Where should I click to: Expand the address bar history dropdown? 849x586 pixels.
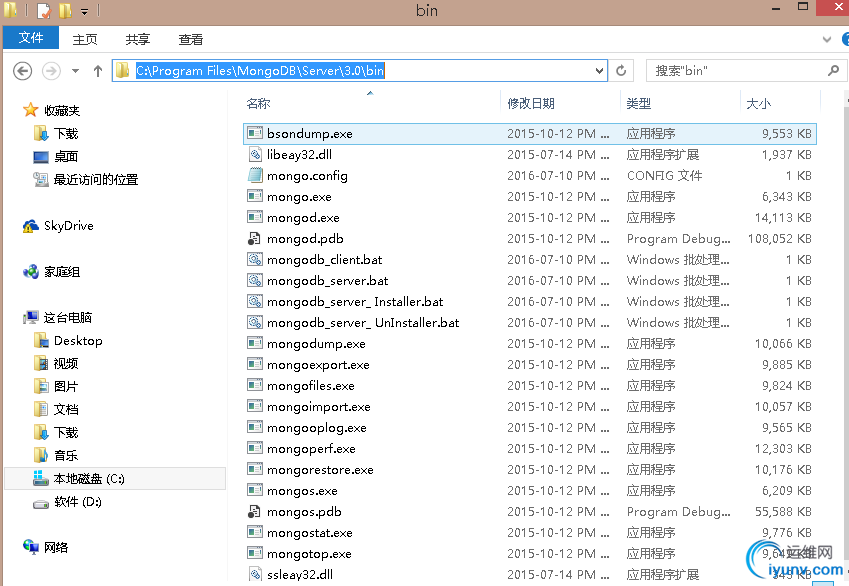(x=599, y=70)
